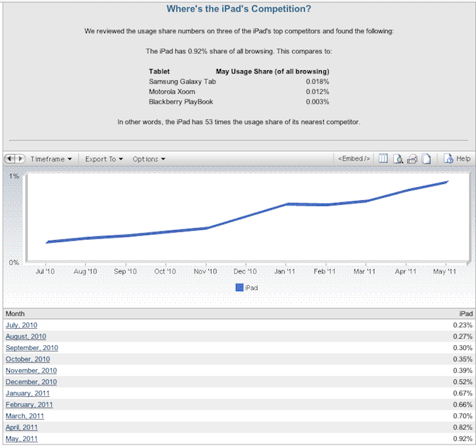
Task: Click the copy pages icon
Action: click(x=426, y=158)
